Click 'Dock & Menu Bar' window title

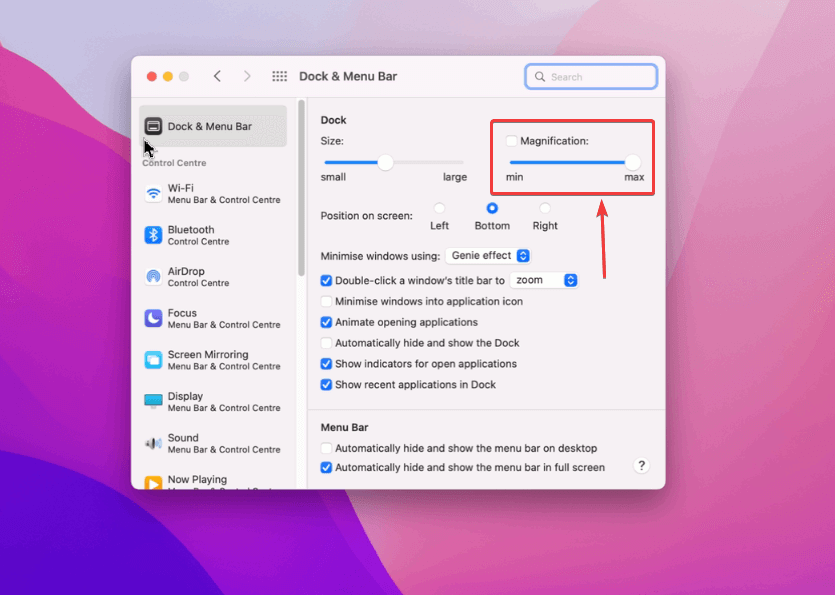[x=348, y=76]
